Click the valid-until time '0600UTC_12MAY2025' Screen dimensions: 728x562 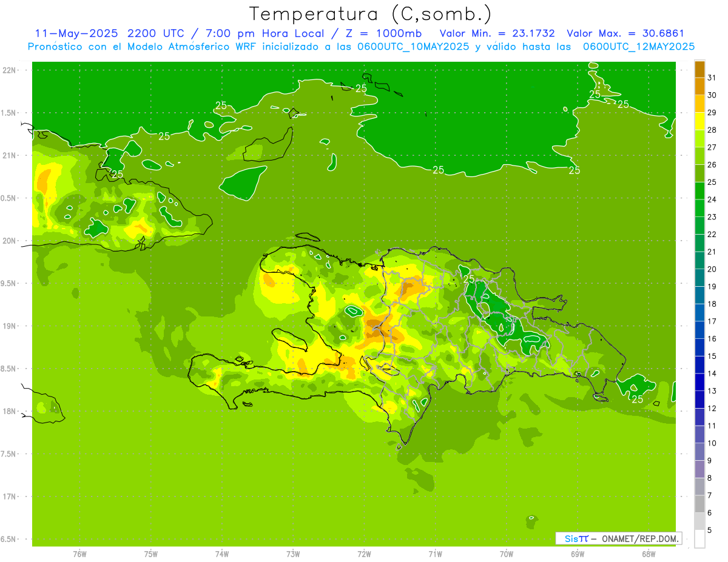[639, 47]
